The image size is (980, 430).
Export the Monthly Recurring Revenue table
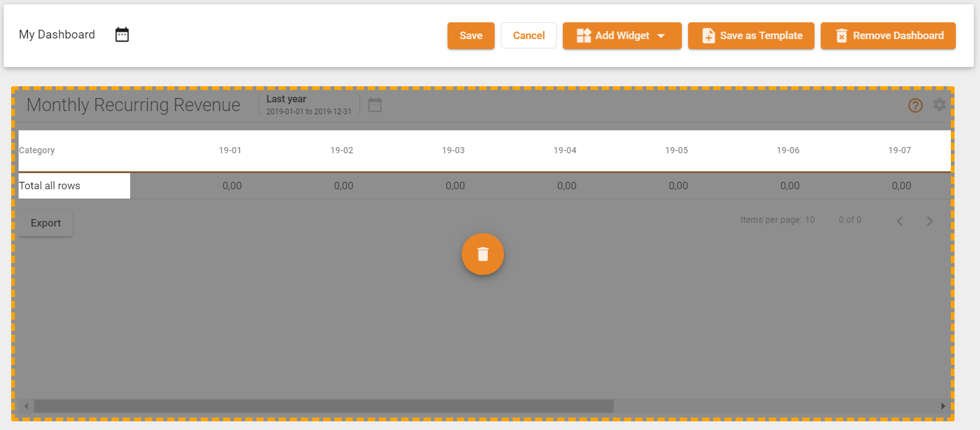(x=46, y=223)
